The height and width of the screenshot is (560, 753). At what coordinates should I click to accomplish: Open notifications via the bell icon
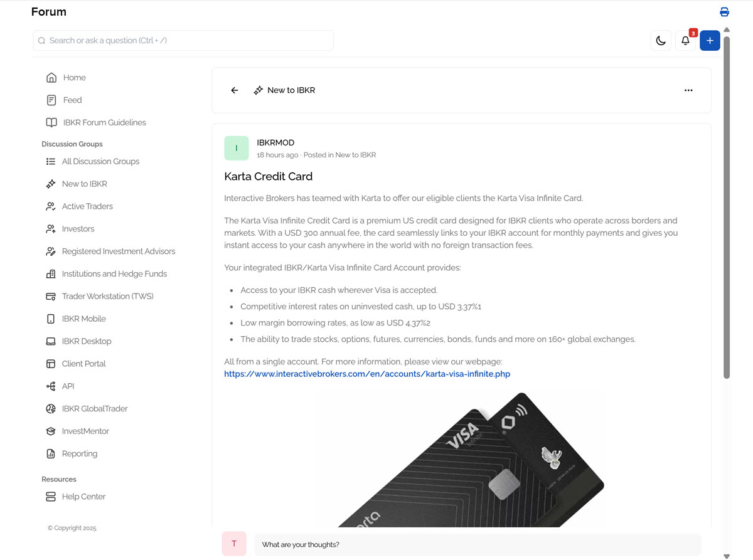[x=685, y=40]
